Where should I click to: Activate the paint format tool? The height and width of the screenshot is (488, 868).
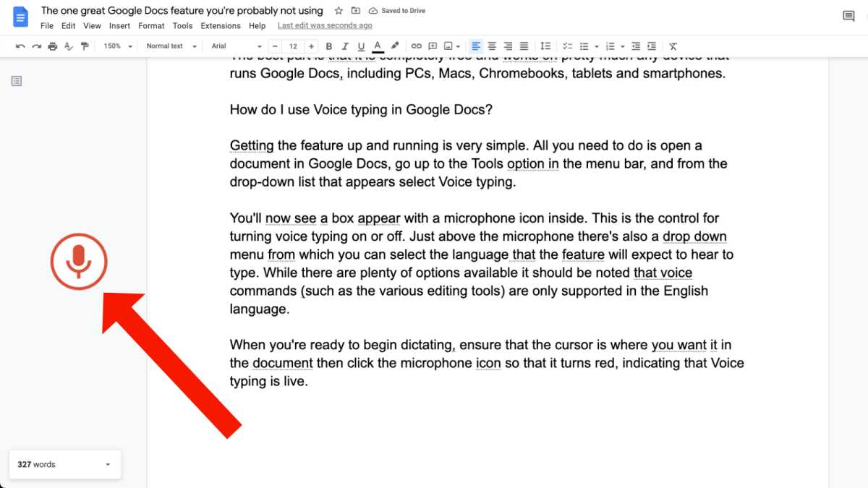coord(85,46)
